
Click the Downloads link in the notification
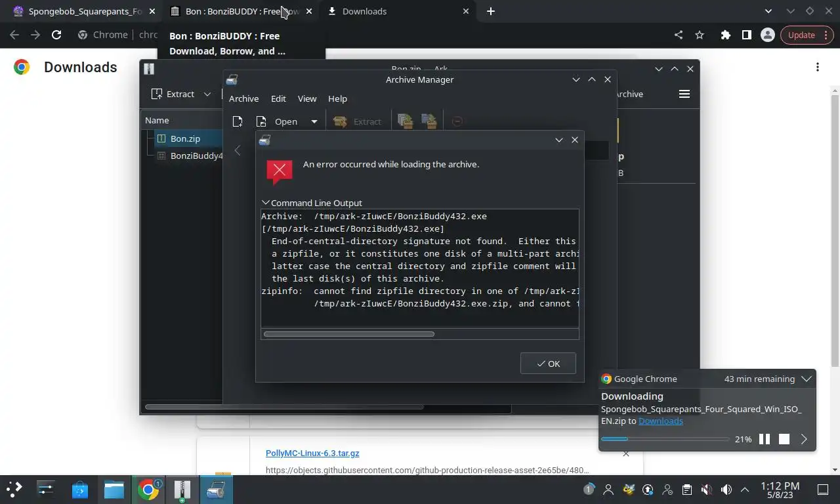pos(660,421)
